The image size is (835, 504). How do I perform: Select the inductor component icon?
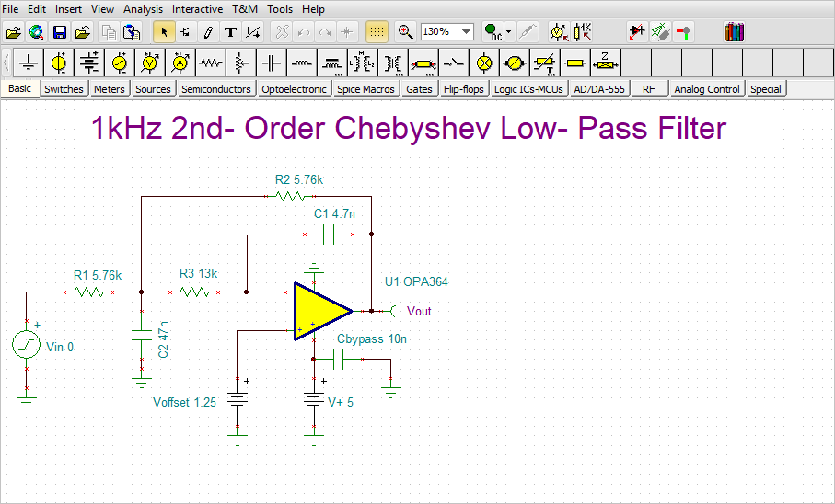click(x=302, y=63)
